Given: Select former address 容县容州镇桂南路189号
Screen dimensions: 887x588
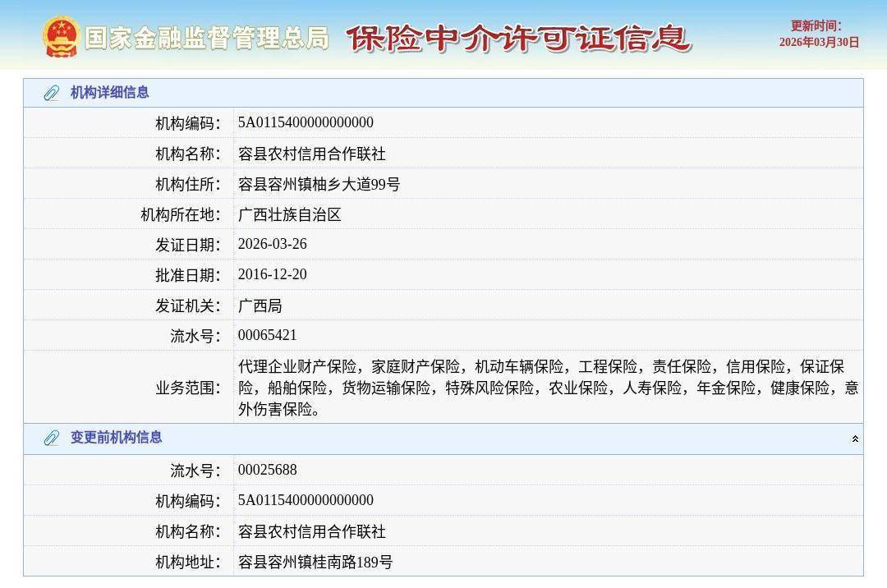Looking at the screenshot, I should click(x=315, y=563).
